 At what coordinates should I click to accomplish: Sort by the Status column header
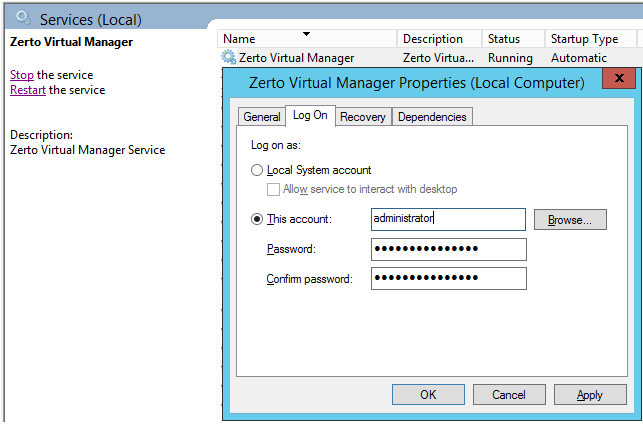pyautogui.click(x=513, y=39)
